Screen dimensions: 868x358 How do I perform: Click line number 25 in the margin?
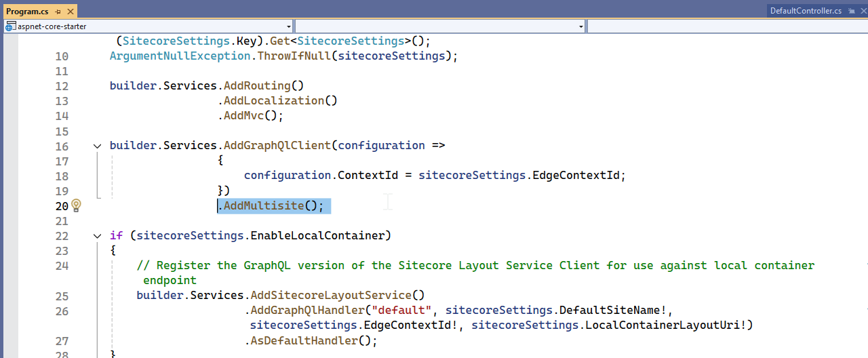point(62,296)
